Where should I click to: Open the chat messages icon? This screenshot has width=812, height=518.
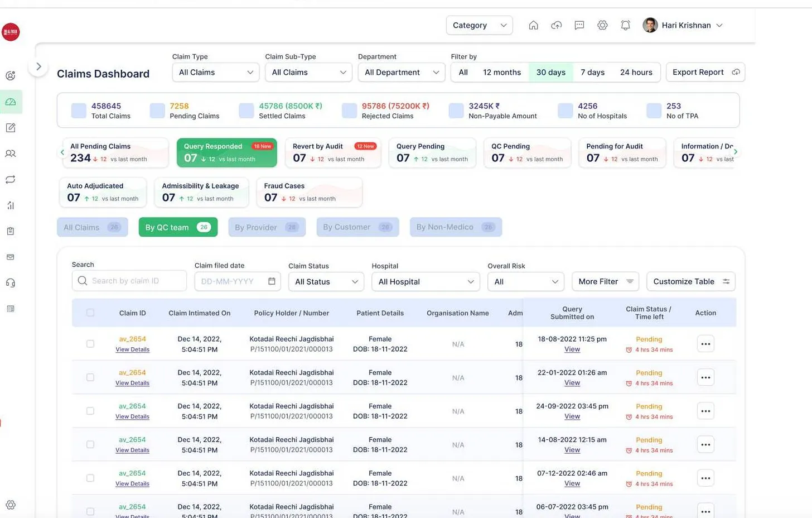coord(579,25)
